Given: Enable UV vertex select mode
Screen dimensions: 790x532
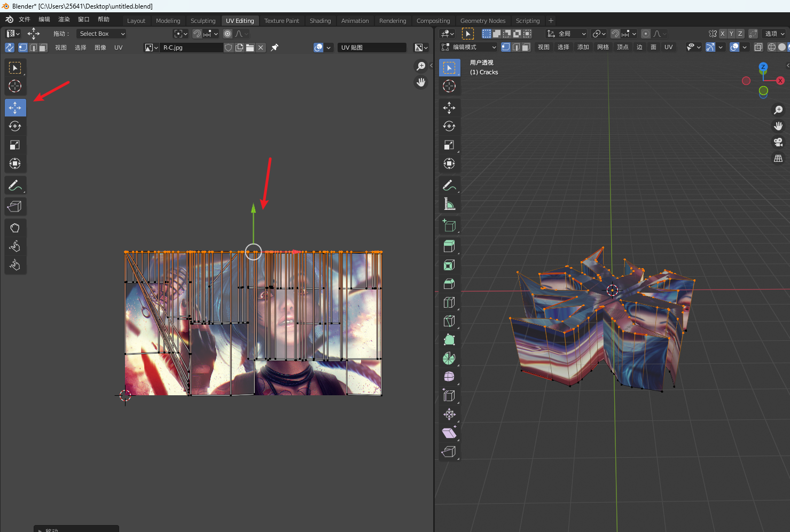Looking at the screenshot, I should (23, 48).
